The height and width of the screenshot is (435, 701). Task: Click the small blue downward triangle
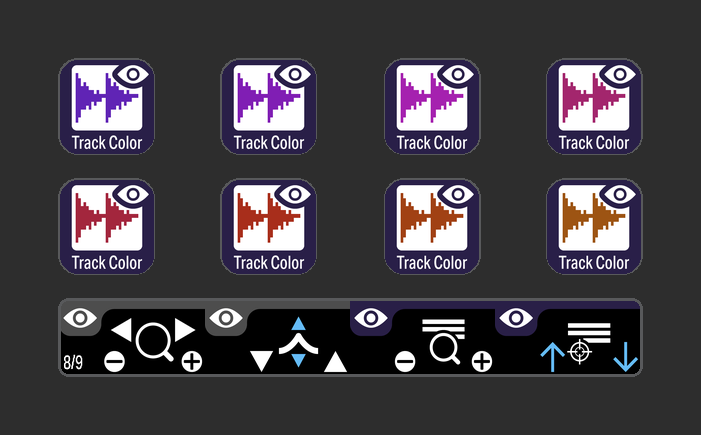pos(298,360)
